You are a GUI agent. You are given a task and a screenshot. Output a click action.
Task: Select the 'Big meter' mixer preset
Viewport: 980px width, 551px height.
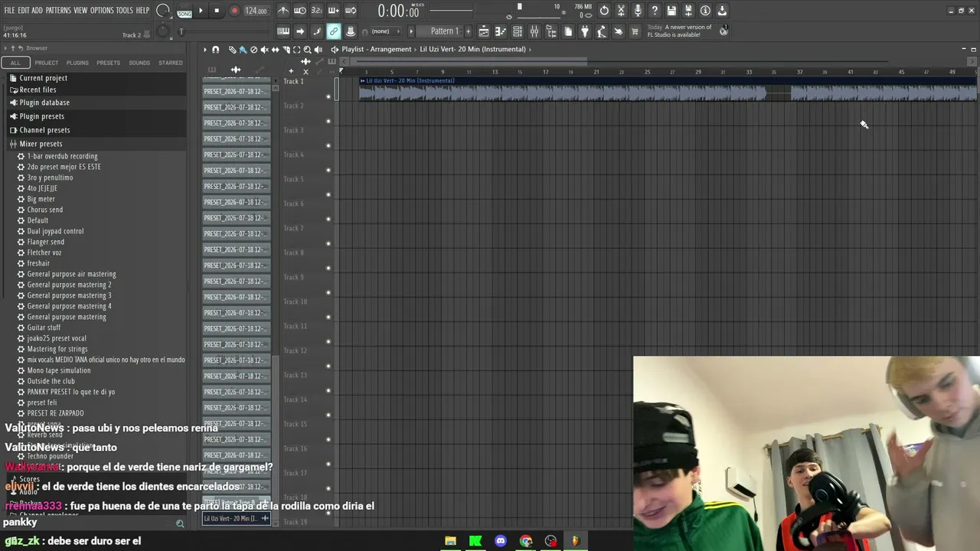click(41, 199)
